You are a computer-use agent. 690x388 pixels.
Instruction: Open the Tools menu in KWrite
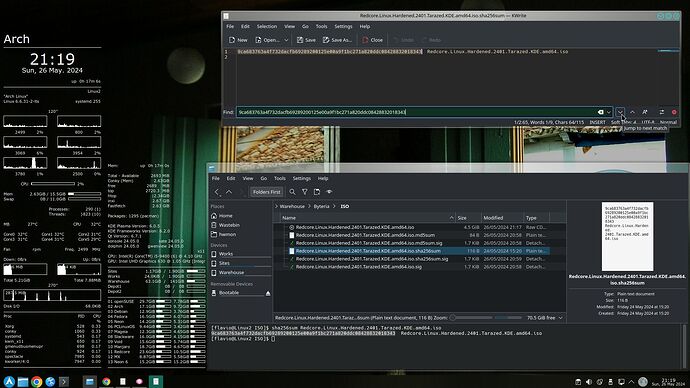(x=322, y=26)
